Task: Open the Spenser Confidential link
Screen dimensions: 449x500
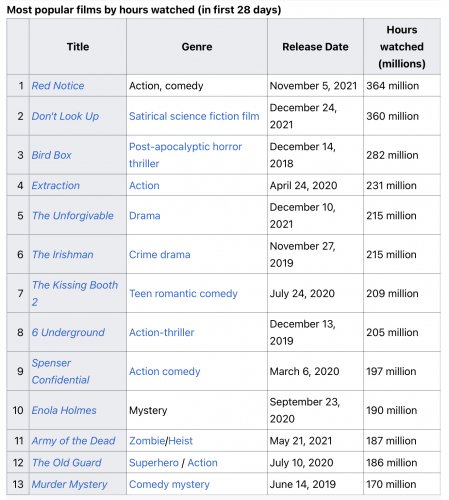Action: [x=61, y=371]
